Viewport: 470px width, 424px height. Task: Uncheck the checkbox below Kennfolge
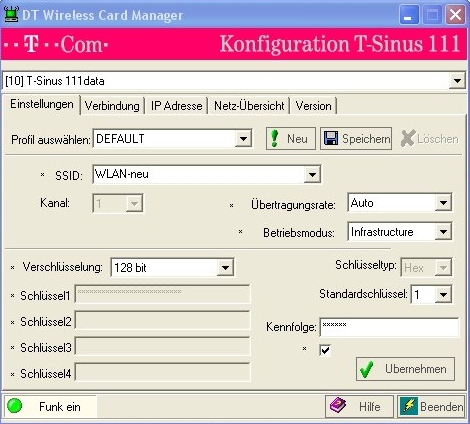pos(325,350)
